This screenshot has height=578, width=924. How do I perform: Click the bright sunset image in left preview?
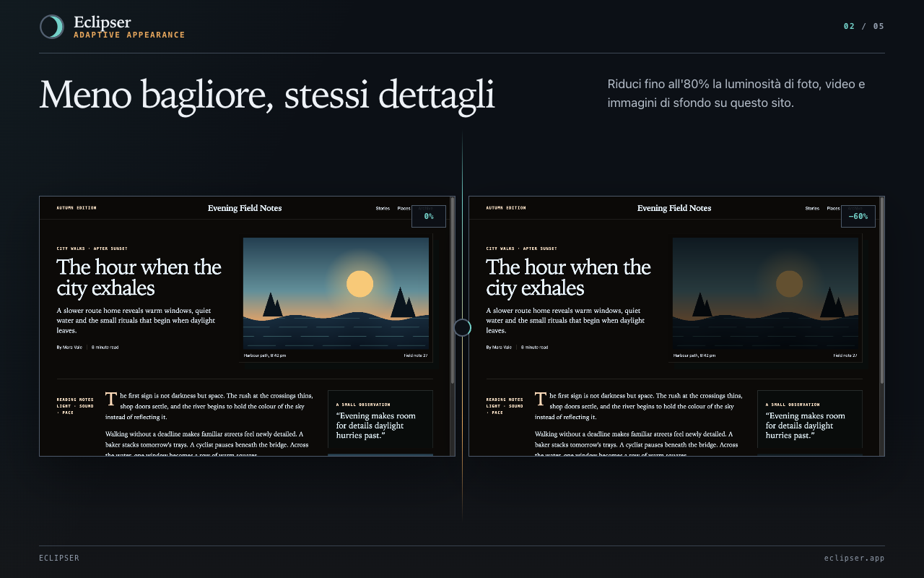click(x=336, y=293)
